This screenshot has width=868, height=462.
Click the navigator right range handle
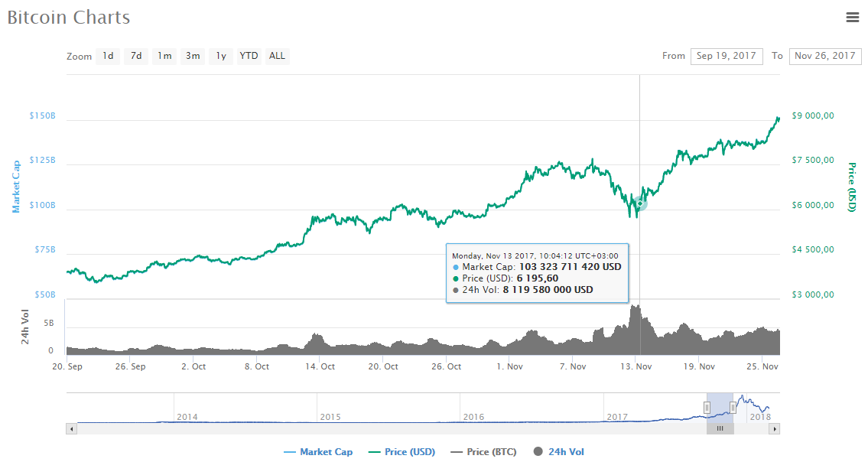(x=733, y=408)
